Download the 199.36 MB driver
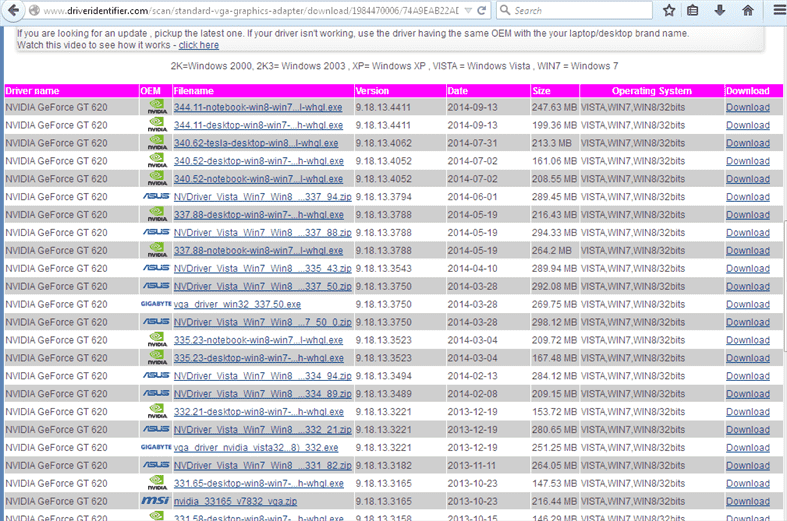This screenshot has width=787, height=521. (x=748, y=125)
